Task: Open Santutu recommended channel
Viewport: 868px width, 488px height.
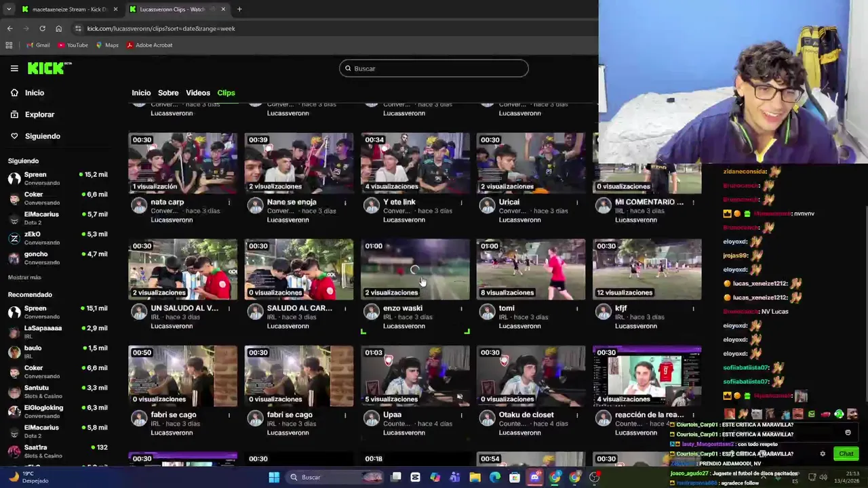Action: click(57, 391)
